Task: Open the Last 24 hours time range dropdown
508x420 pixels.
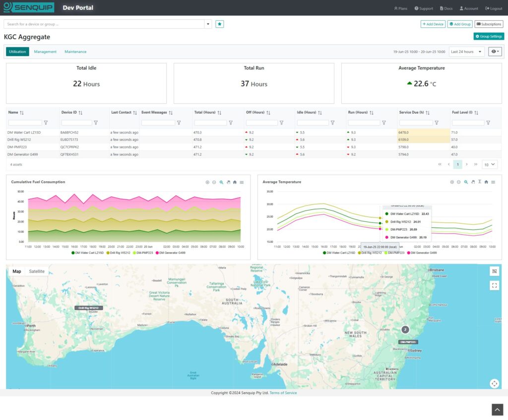Action: coord(466,52)
